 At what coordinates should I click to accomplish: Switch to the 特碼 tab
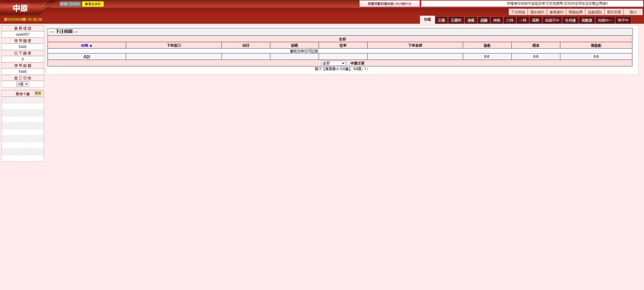pyautogui.click(x=427, y=20)
